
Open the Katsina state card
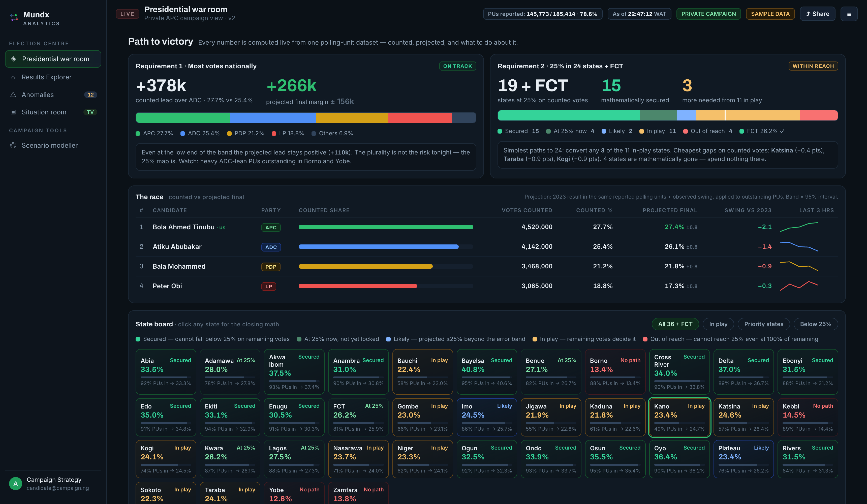(743, 417)
